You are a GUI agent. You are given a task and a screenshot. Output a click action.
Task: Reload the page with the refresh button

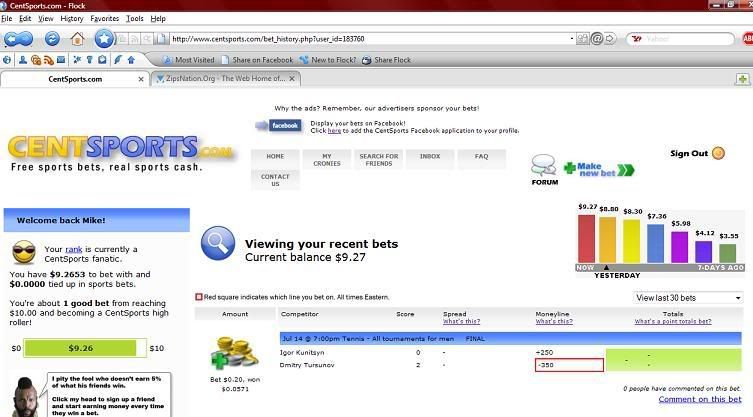52,38
